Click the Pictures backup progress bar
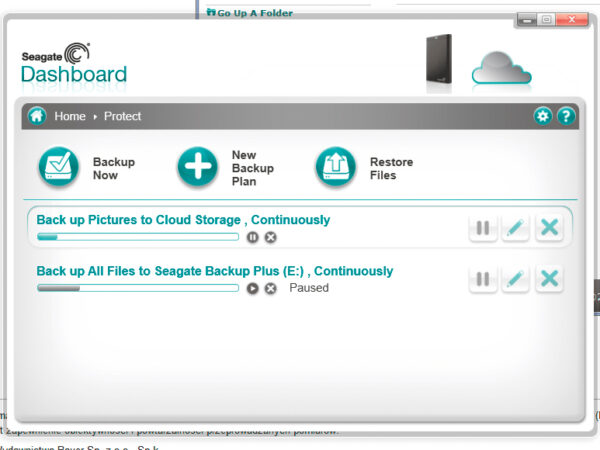600x450 pixels. (x=138, y=237)
